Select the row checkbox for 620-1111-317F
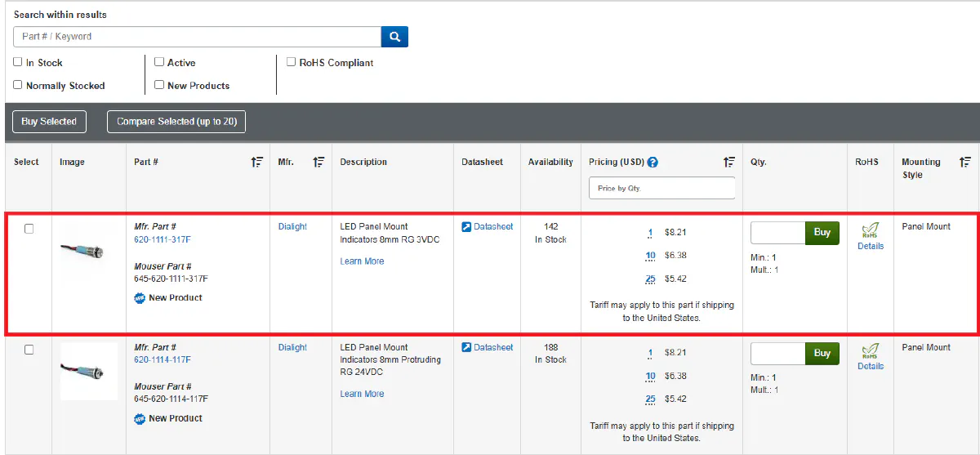The width and height of the screenshot is (980, 455). tap(29, 229)
